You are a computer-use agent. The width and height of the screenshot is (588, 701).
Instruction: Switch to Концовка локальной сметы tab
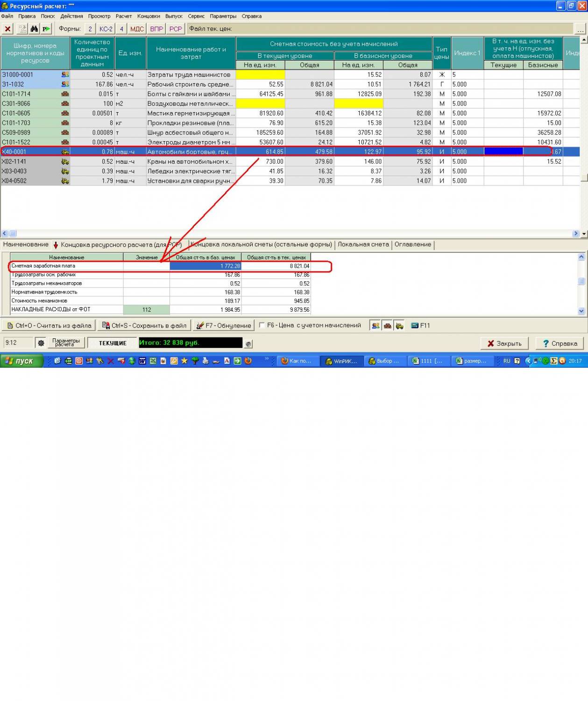tap(262, 244)
